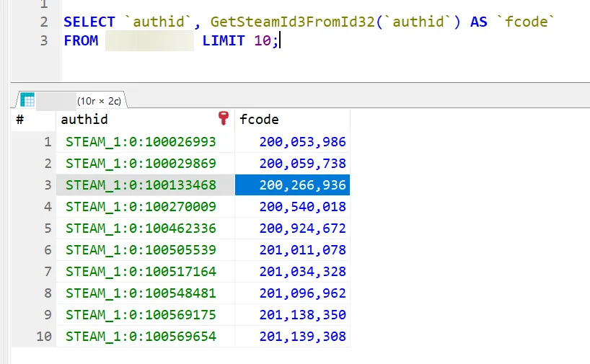Select cell STEAM_1:0:100505539

coord(141,250)
